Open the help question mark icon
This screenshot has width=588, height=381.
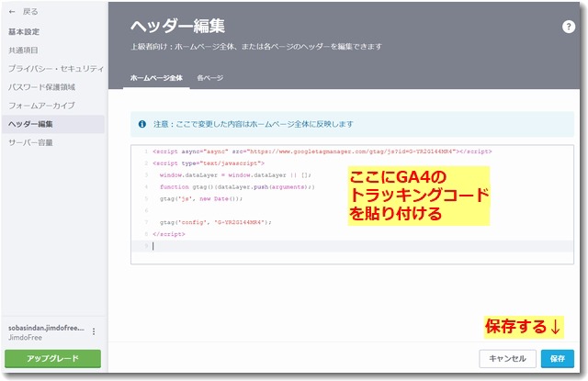pos(568,28)
